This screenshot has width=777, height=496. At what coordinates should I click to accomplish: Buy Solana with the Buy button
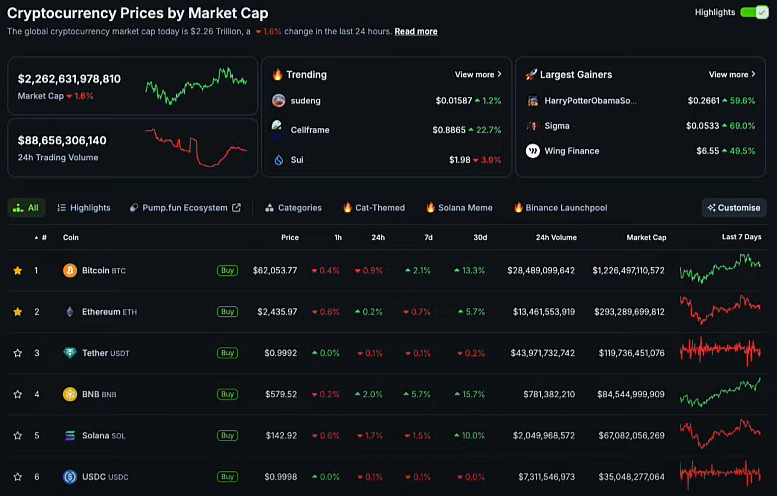pyautogui.click(x=227, y=436)
